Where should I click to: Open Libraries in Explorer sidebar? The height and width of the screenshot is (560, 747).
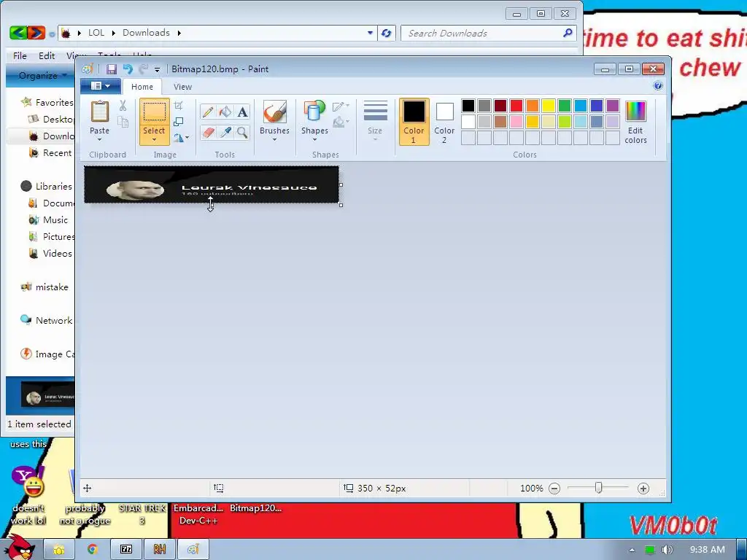click(53, 186)
